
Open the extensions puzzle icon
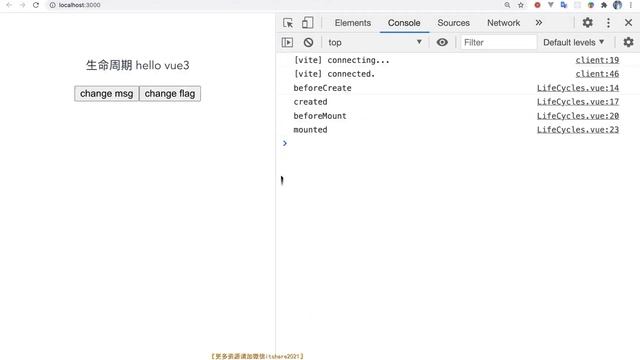(604, 5)
